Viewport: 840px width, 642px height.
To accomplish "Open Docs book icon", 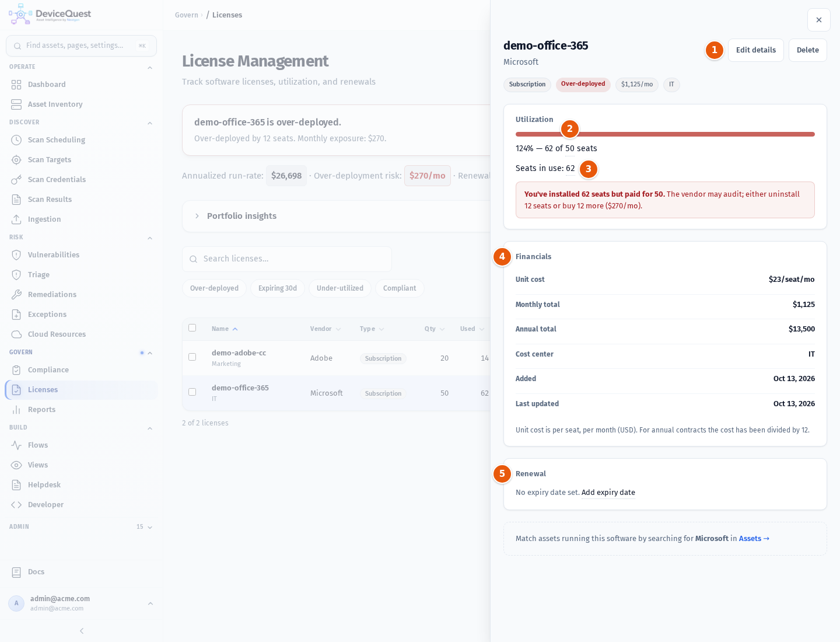I will point(16,572).
